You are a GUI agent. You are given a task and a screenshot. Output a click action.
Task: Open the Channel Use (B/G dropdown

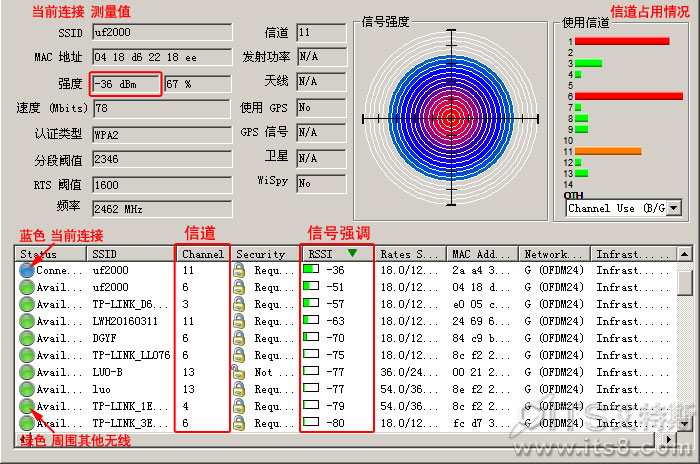pyautogui.click(x=674, y=208)
